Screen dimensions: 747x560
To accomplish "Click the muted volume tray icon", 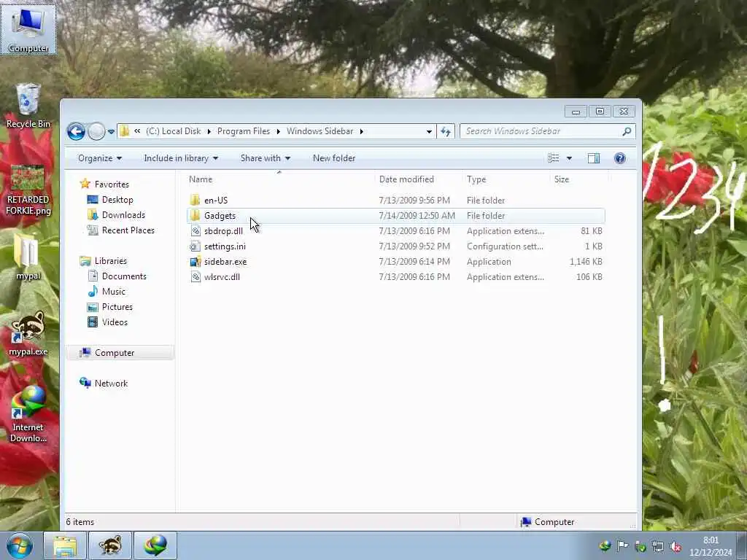I will coord(676,546).
